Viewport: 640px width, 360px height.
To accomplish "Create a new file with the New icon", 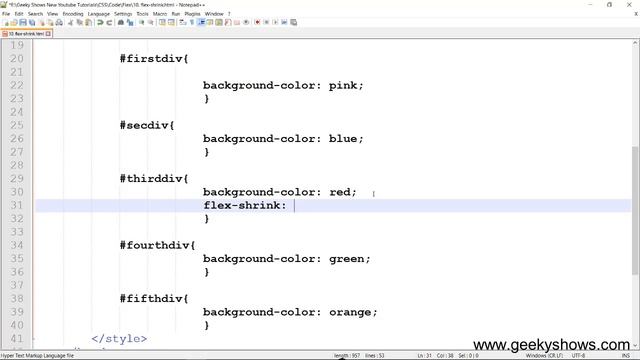I will 6,22.
